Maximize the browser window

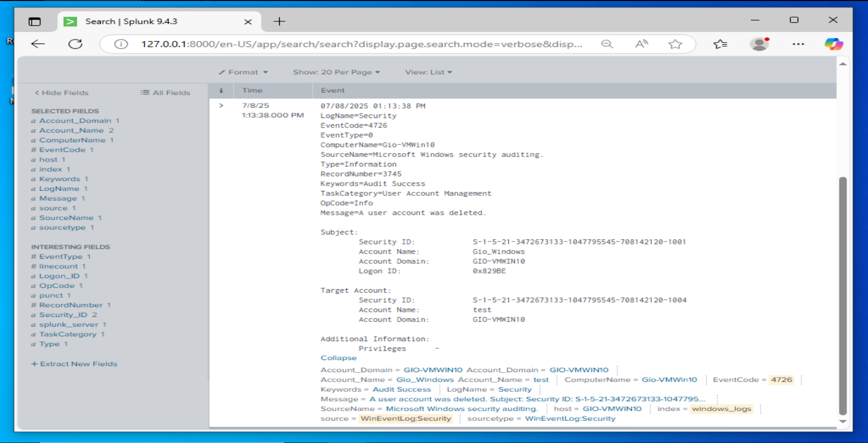click(x=794, y=20)
